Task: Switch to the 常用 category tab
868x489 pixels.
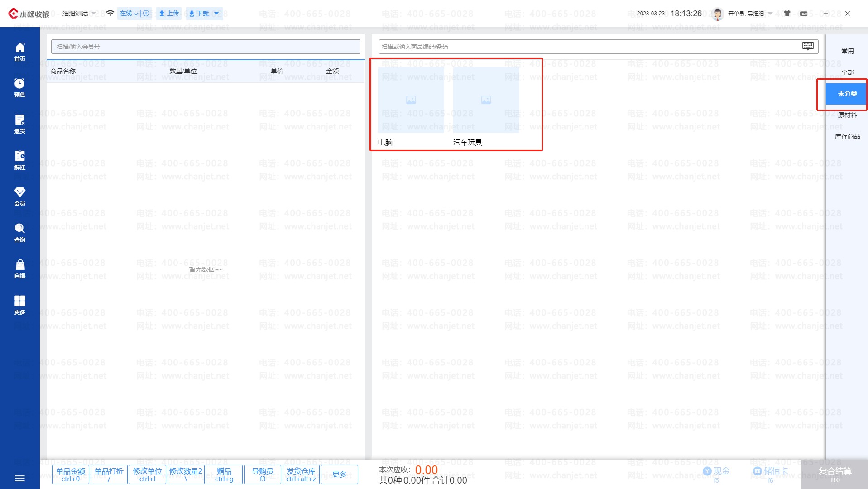Action: [x=847, y=51]
